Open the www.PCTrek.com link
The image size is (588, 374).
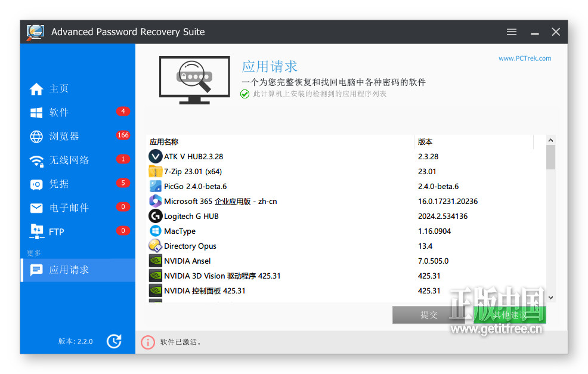(x=525, y=58)
